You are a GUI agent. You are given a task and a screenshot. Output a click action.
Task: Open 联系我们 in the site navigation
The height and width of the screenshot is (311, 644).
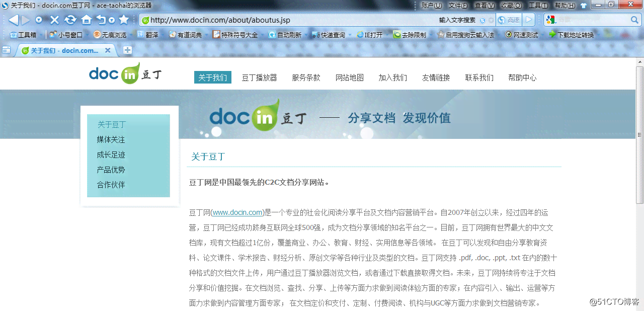click(x=479, y=77)
